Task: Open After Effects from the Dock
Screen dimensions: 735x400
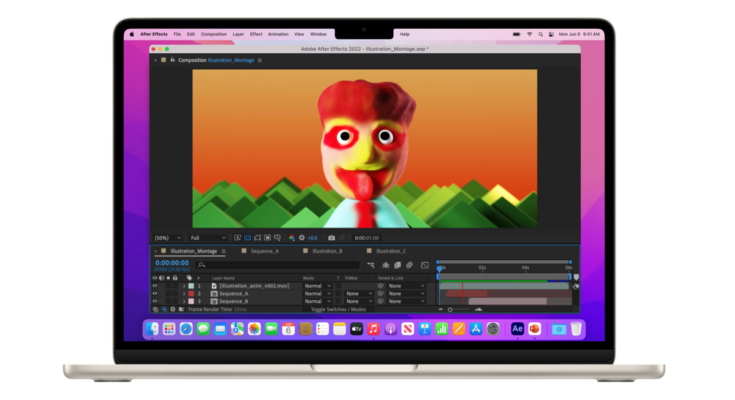Action: [x=517, y=328]
